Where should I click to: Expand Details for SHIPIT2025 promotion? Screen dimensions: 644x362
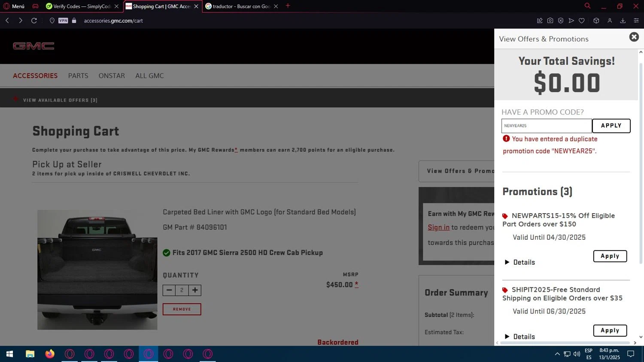(520, 337)
